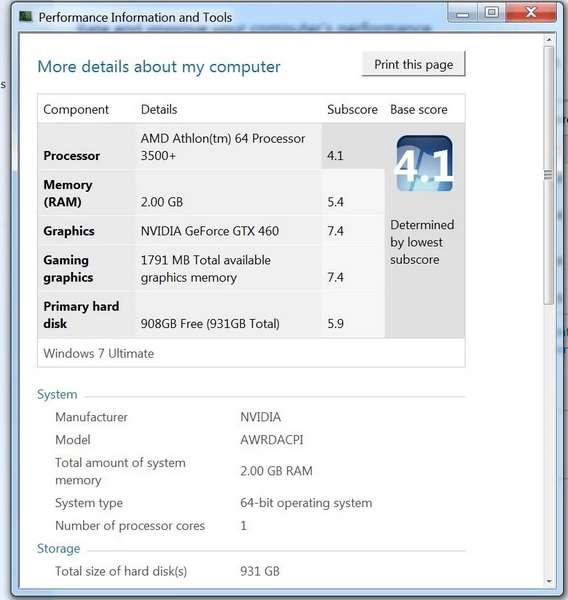Click the Storage section heading
The image size is (568, 600).
pyautogui.click(x=59, y=549)
